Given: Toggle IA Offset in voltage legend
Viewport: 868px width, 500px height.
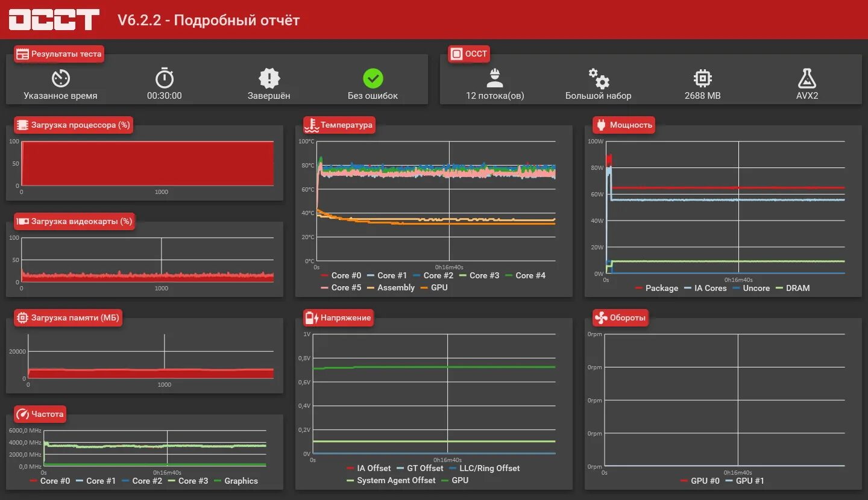Looking at the screenshot, I should [368, 468].
